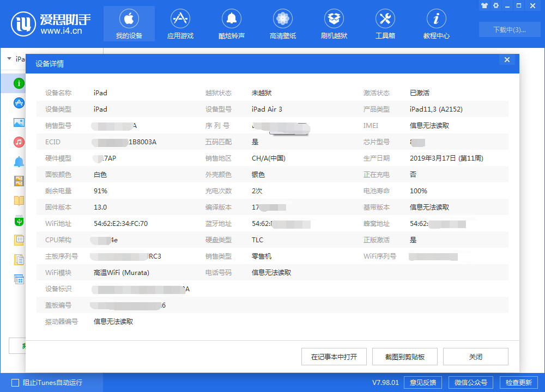
Task: Select the book ebooks sidebar icon
Action: (x=19, y=201)
